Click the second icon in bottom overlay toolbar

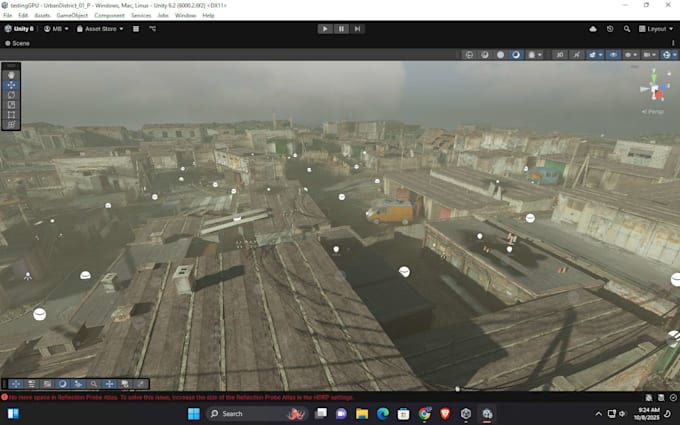32,384
